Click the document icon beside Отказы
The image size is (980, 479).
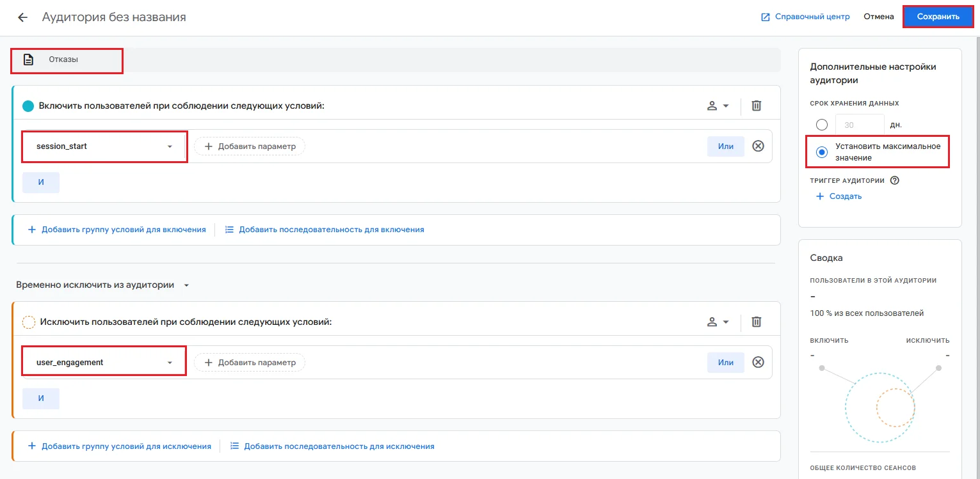click(x=28, y=59)
